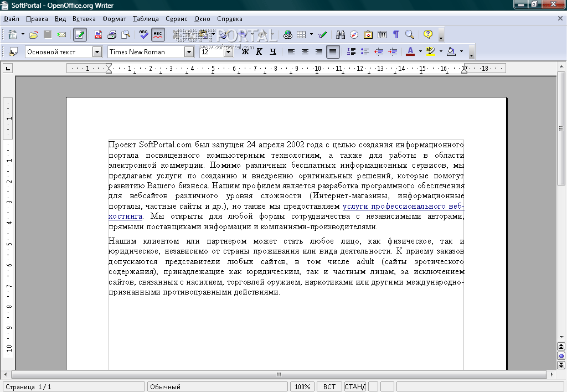Click 'ВСТ' insert mode status field
This screenshot has height=392, width=567.
click(x=329, y=386)
